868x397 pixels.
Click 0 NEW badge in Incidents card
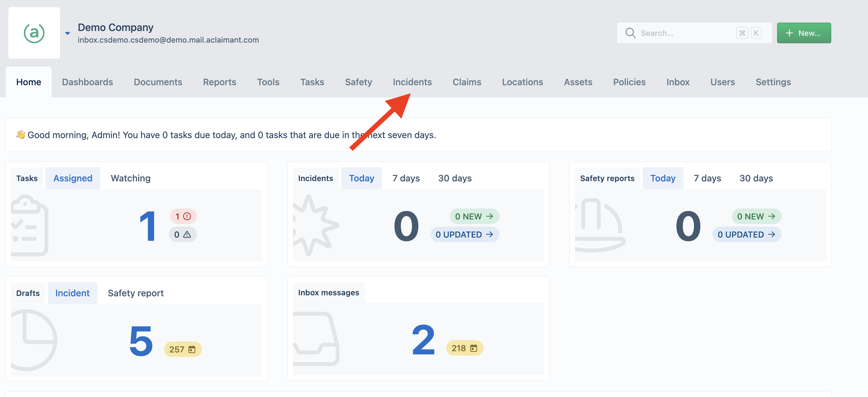[474, 216]
